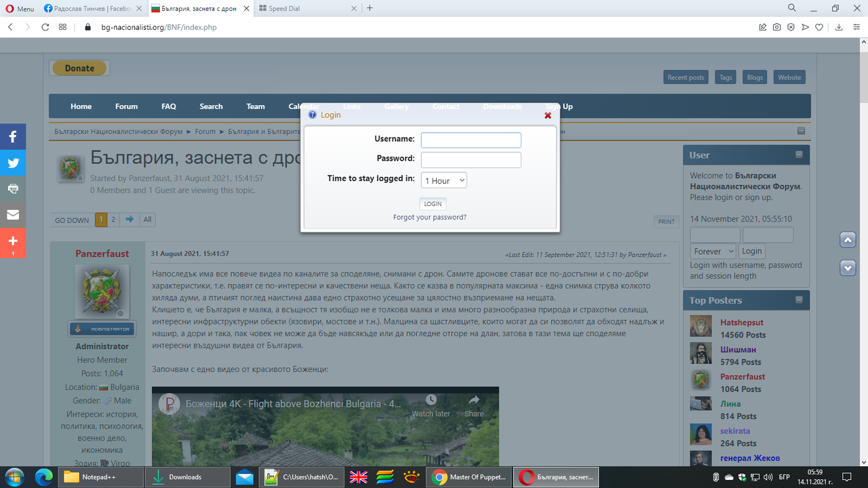This screenshot has width=868, height=488.
Task: Share page via Facebook sidebar button
Action: 13,137
